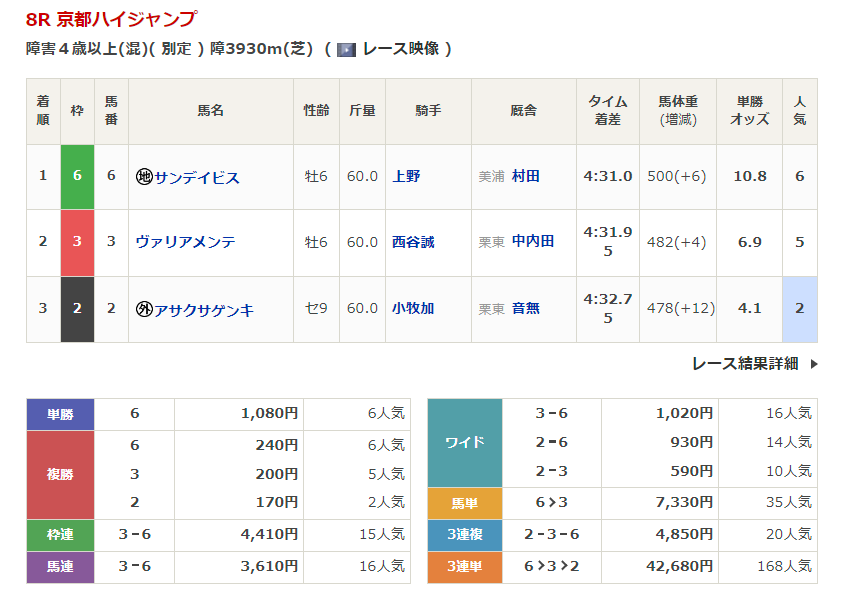Open jockey 小牧加 page

click(x=413, y=308)
